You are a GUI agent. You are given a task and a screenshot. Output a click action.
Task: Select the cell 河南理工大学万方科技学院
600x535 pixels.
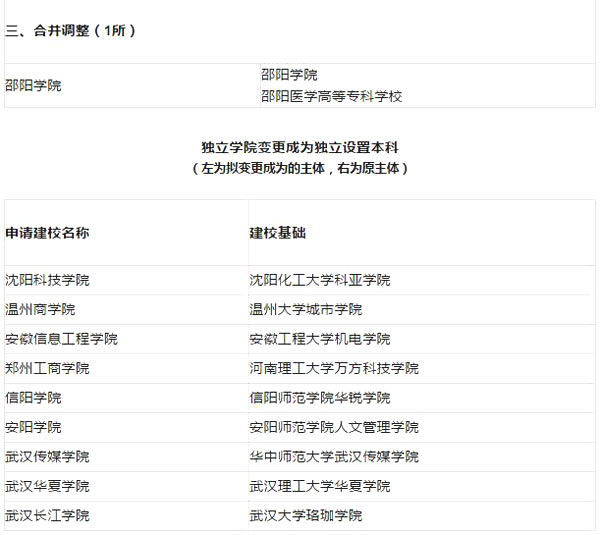pyautogui.click(x=422, y=369)
